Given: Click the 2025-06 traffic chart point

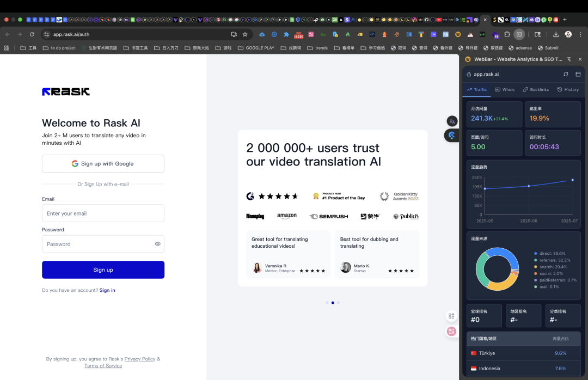Looking at the screenshot, I should tap(529, 186).
